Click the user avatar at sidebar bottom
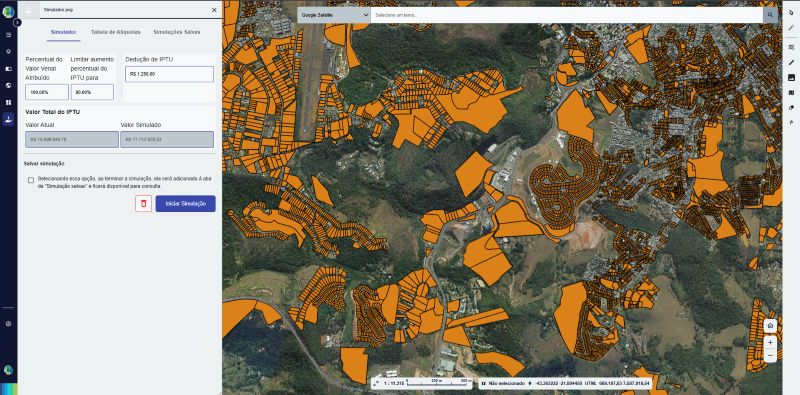Screen dimensions: 800x395 8,369
